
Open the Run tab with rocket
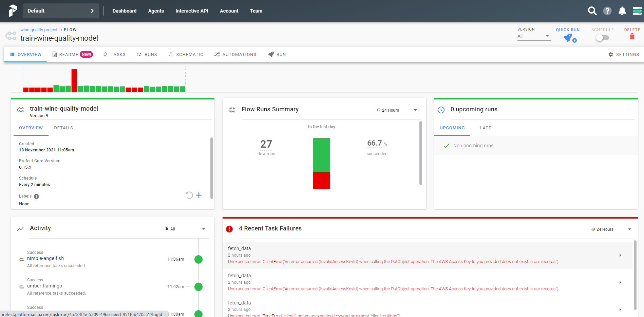(277, 54)
